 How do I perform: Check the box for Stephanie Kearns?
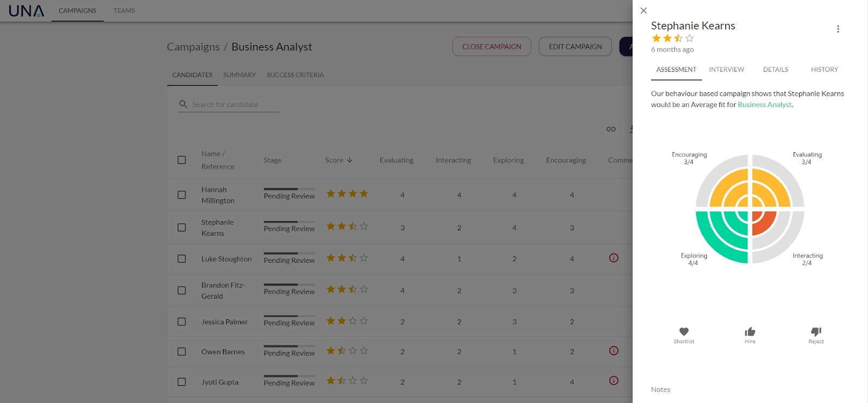click(x=182, y=227)
